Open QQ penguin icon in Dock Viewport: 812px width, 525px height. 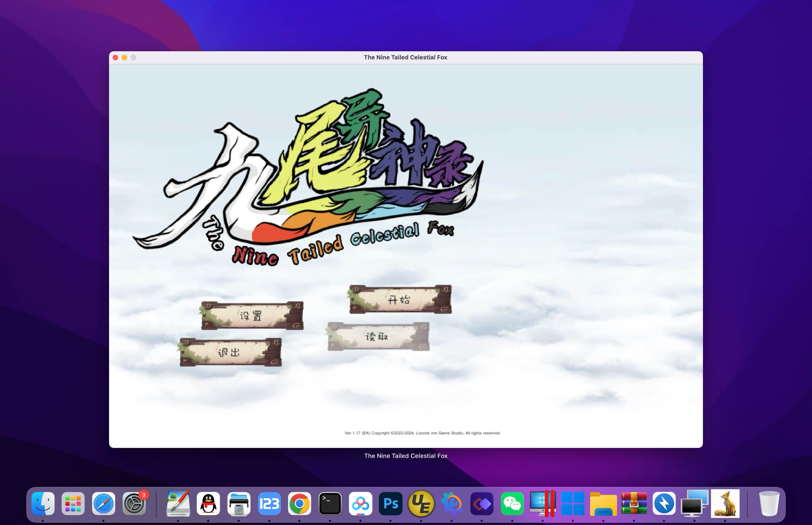(x=208, y=504)
